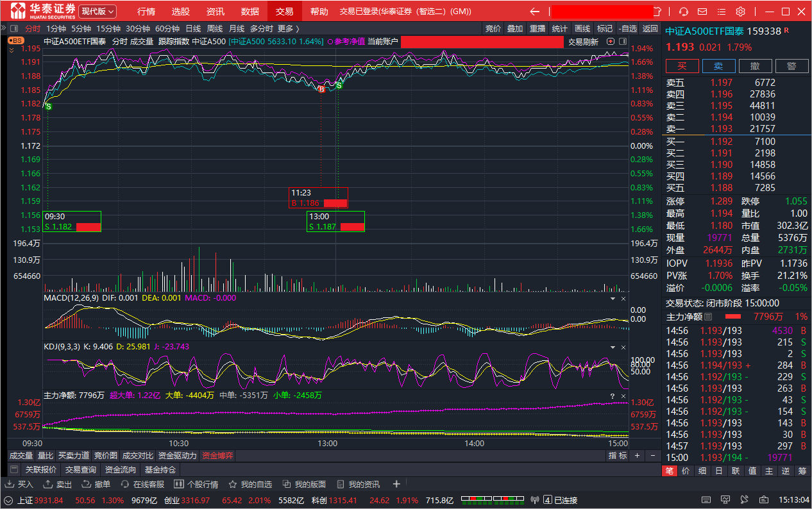Image resolution: width=812 pixels, height=509 pixels.
Task: Click the back arrow in the title bar
Action: (535, 12)
